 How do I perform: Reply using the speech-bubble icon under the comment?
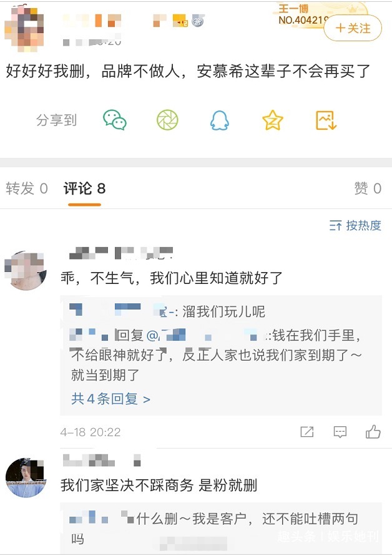(340, 431)
